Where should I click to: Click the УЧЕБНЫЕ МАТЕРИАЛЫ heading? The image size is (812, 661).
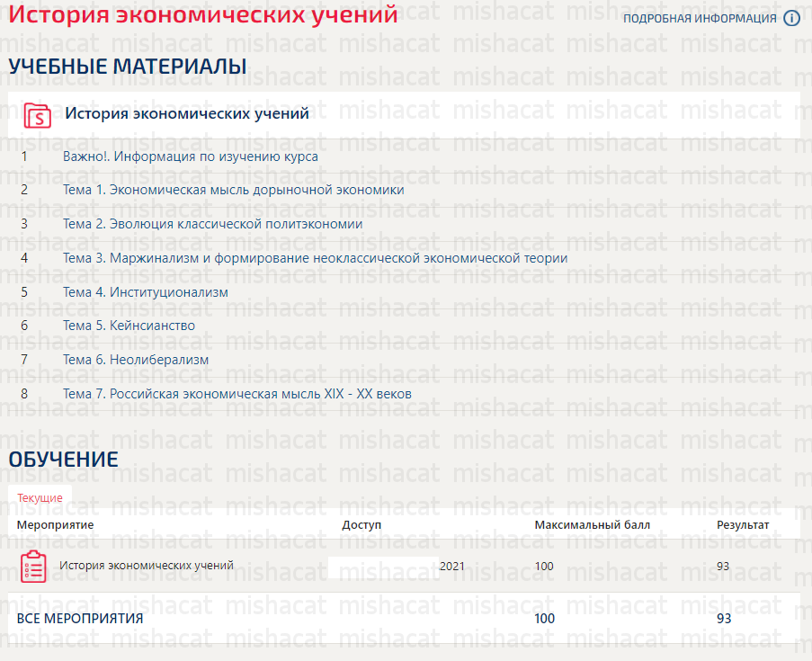[128, 67]
